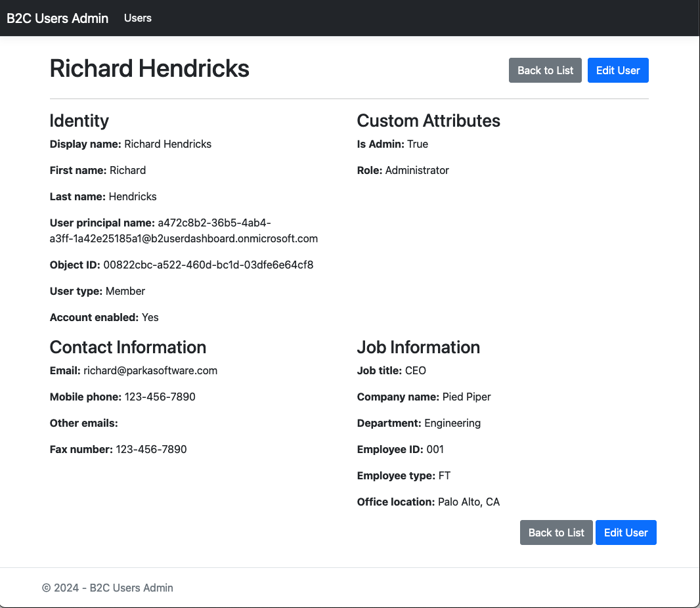
Task: Select the Employee type value FT
Action: click(445, 476)
